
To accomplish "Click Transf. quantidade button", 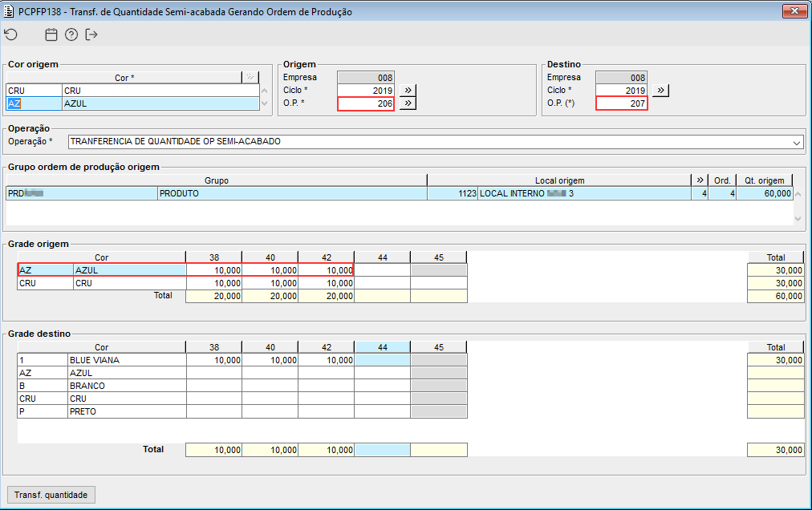I will point(51,495).
